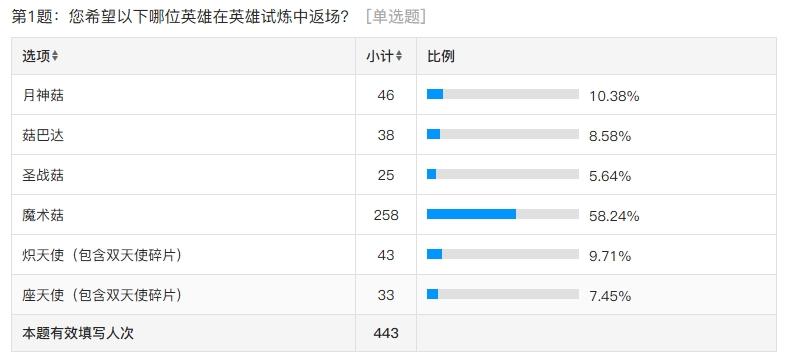This screenshot has width=795, height=361.
Task: Click the 本题有效填写人次 row label
Action: tap(78, 334)
